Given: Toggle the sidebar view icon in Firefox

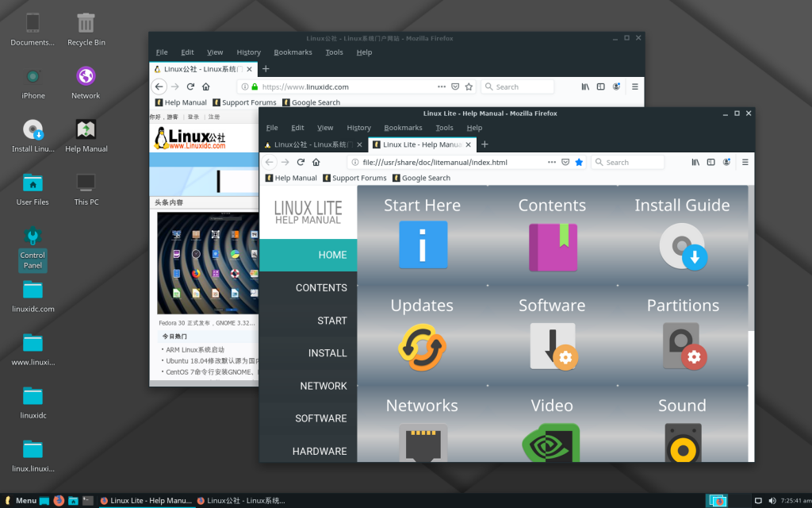Looking at the screenshot, I should [x=710, y=162].
